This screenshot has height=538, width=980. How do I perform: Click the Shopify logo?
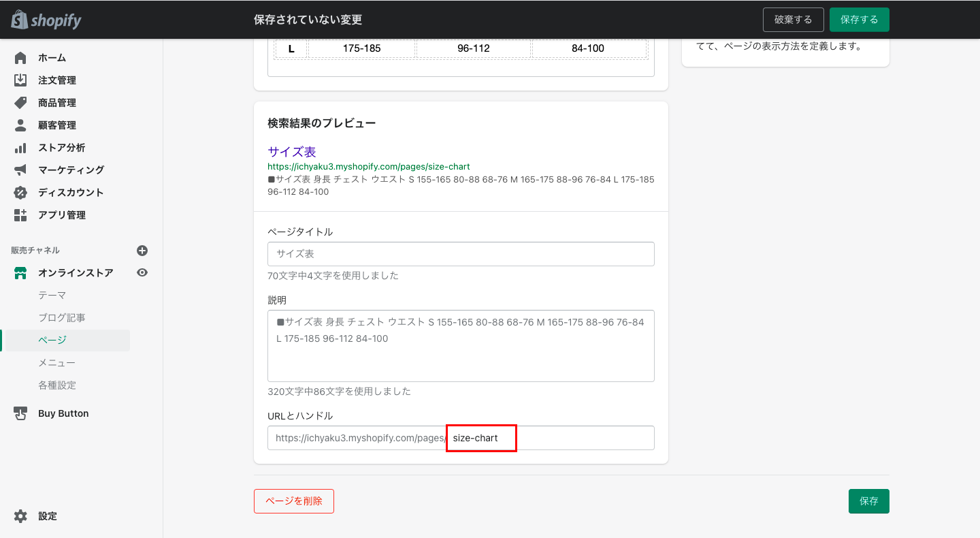click(x=46, y=20)
